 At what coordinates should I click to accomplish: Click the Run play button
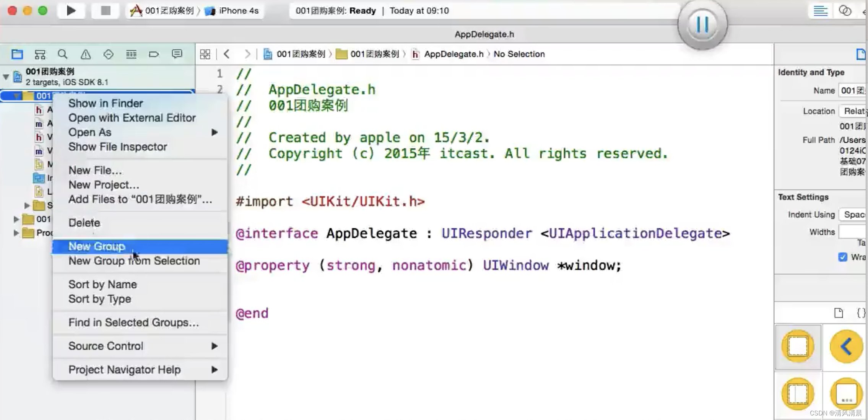[x=71, y=11]
